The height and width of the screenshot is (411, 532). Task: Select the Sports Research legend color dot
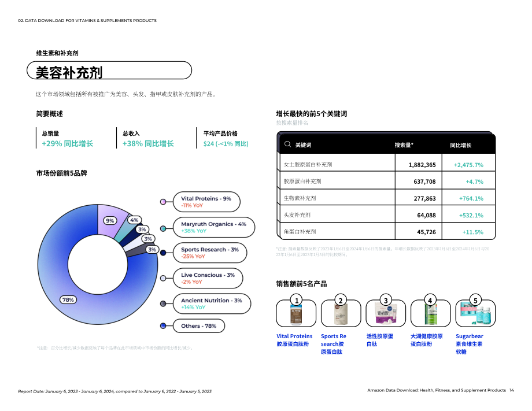click(x=163, y=253)
